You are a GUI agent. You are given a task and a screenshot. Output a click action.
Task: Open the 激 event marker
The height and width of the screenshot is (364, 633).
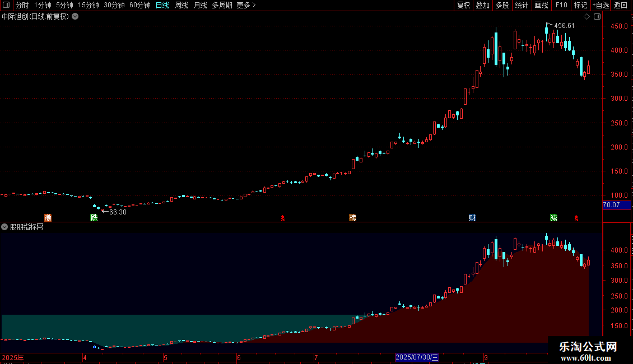(x=48, y=218)
